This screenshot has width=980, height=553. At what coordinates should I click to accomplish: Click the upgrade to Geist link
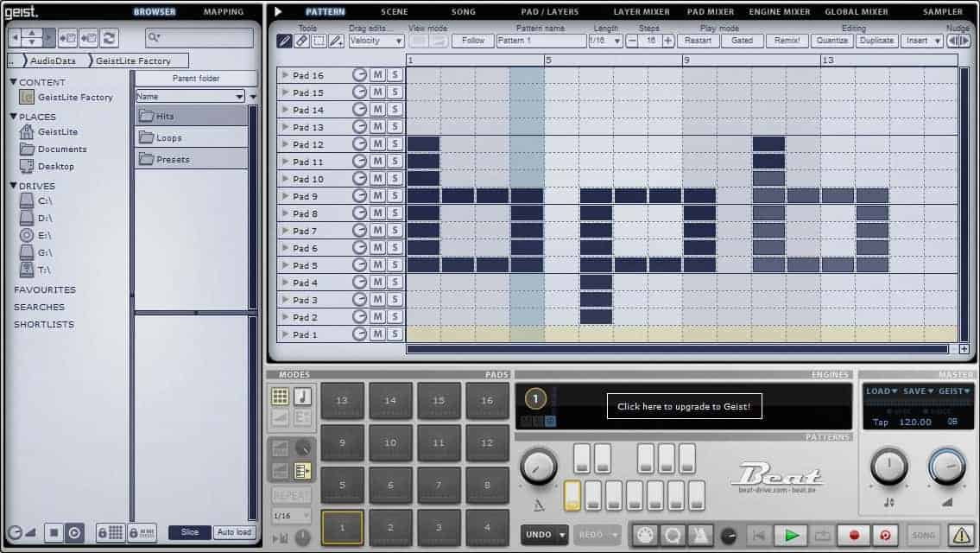point(684,407)
